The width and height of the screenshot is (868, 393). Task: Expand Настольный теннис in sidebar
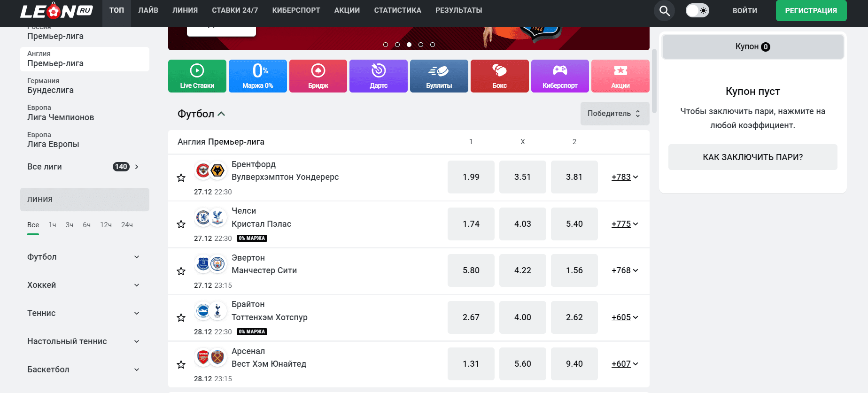point(84,341)
